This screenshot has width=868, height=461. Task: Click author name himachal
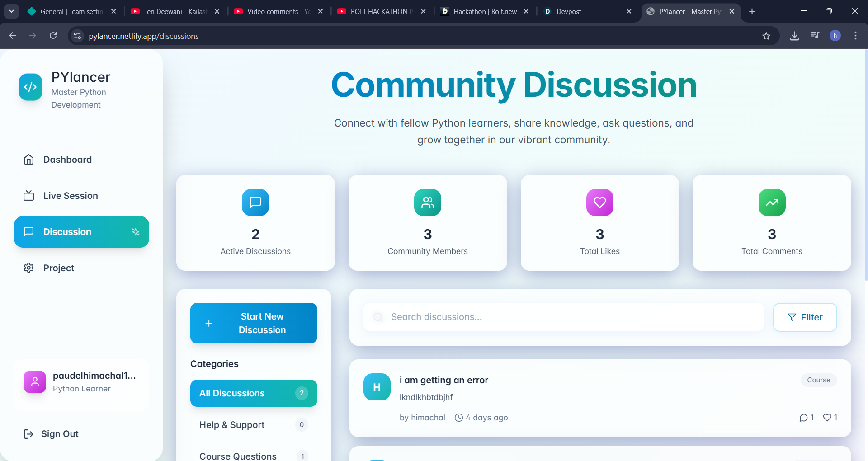(428, 418)
